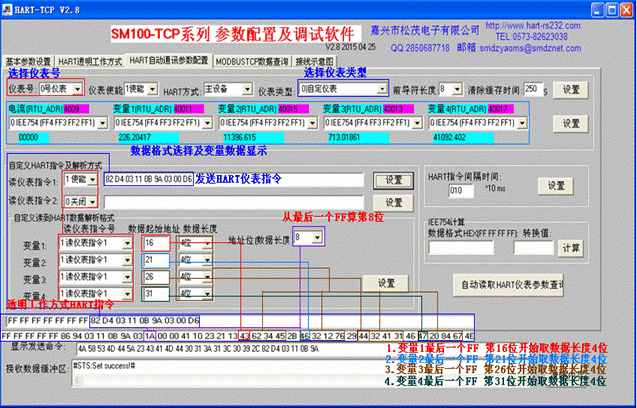Screen dimensions: 637x408
Task: Click the 清除缓存时间 field showing 250
Action: [533, 89]
